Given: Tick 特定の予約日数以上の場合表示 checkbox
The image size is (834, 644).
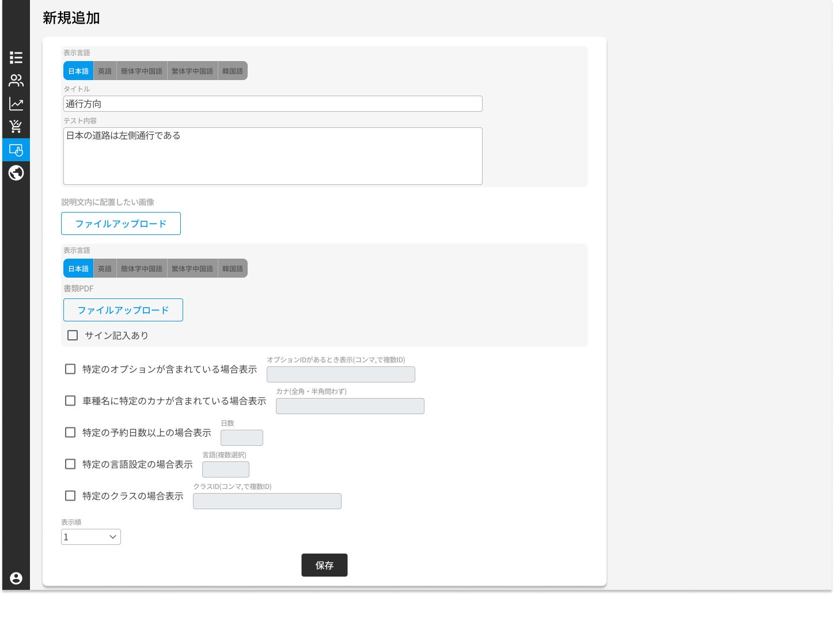Looking at the screenshot, I should [70, 433].
